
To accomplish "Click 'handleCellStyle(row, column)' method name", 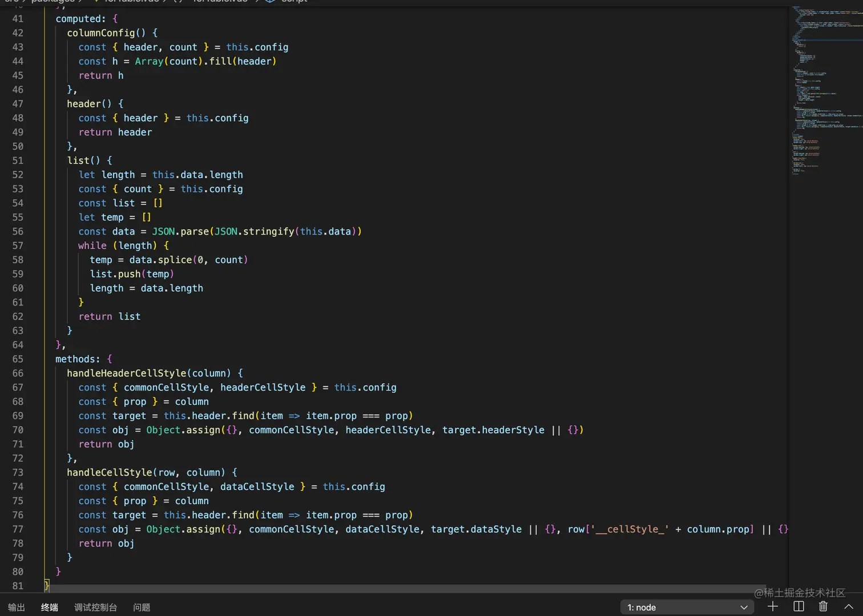I will click(x=146, y=473).
